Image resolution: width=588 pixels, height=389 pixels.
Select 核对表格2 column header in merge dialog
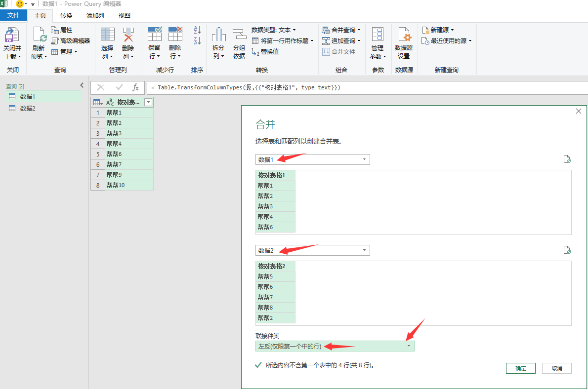[x=275, y=266]
